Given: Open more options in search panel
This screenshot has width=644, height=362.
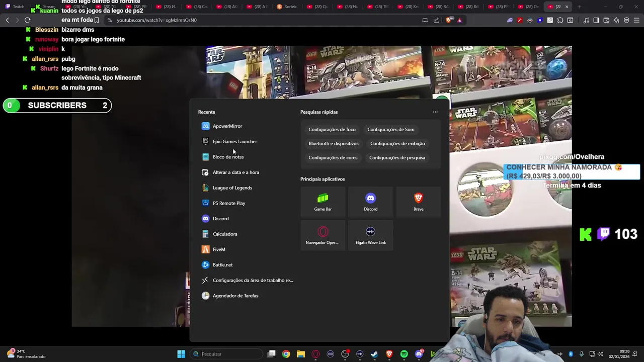Looking at the screenshot, I should [x=435, y=112].
